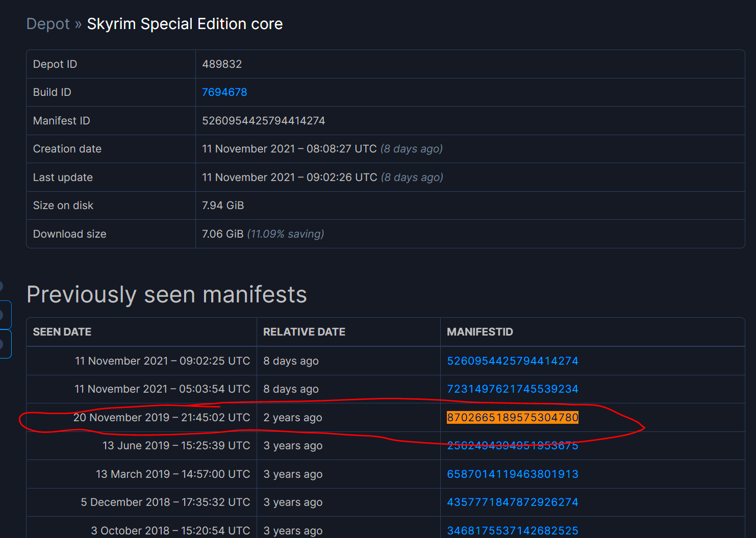This screenshot has height=538, width=756.
Task: Click '3 years ago' in the 5 December 2018 row
Action: tap(293, 502)
